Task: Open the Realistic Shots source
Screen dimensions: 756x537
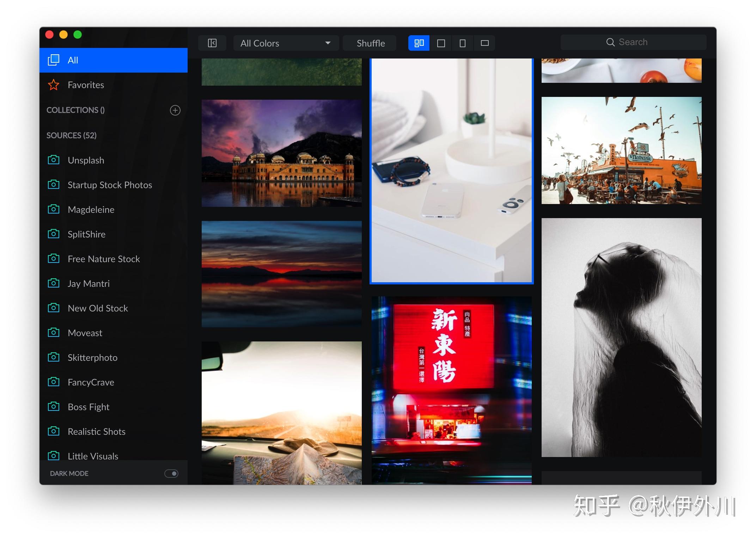Action: point(114,432)
